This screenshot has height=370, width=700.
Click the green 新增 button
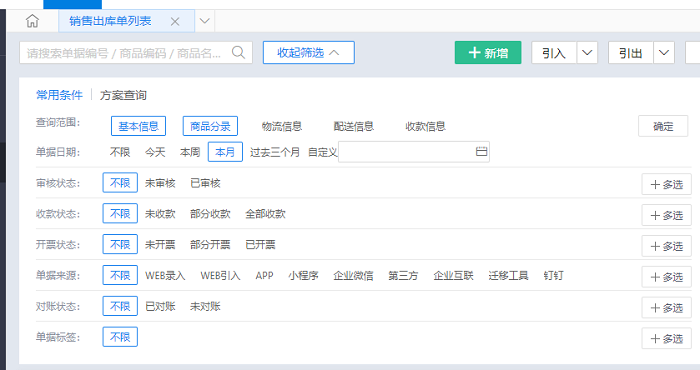[488, 53]
